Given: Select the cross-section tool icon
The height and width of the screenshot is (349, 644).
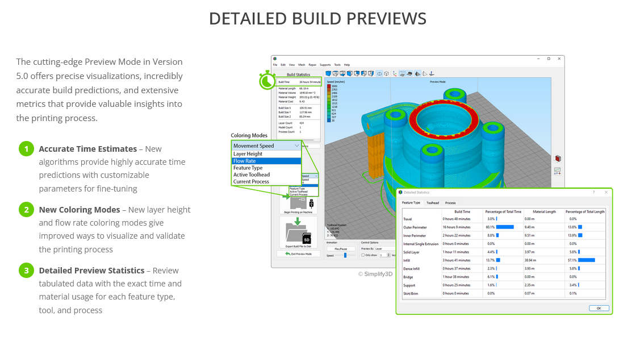Looking at the screenshot, I should [379, 73].
